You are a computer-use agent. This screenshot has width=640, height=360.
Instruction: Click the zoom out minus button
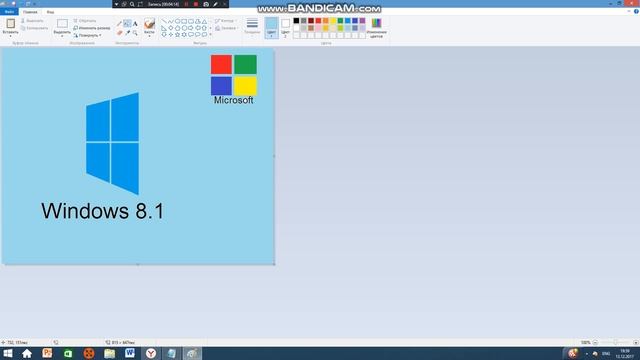point(595,342)
